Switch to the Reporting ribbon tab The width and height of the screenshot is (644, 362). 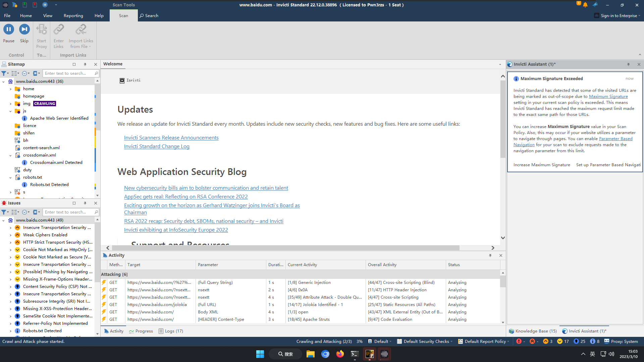pyautogui.click(x=73, y=15)
